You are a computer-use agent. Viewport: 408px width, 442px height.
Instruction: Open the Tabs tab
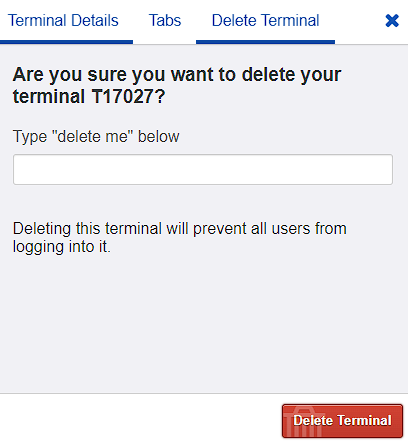pos(165,20)
